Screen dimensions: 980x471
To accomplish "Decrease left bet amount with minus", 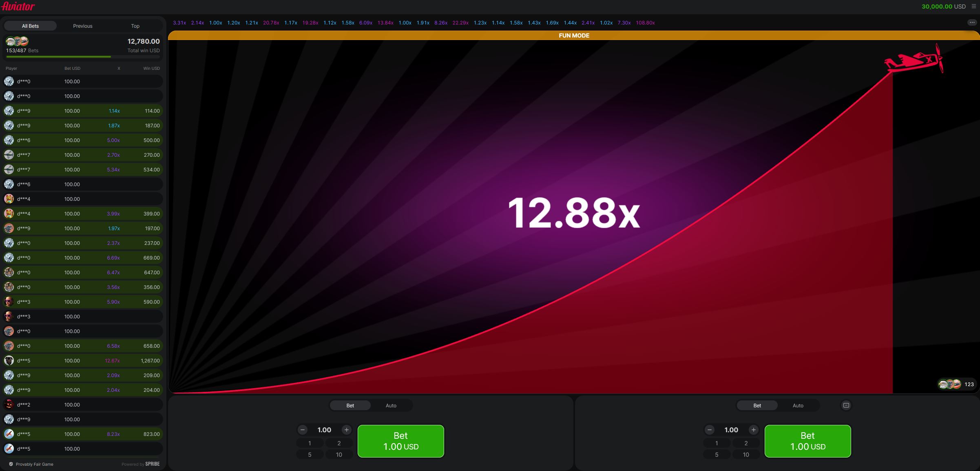I will click(x=303, y=430).
